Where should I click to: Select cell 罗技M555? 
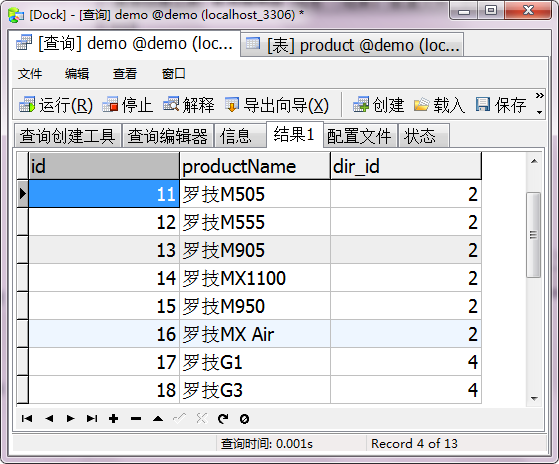255,222
